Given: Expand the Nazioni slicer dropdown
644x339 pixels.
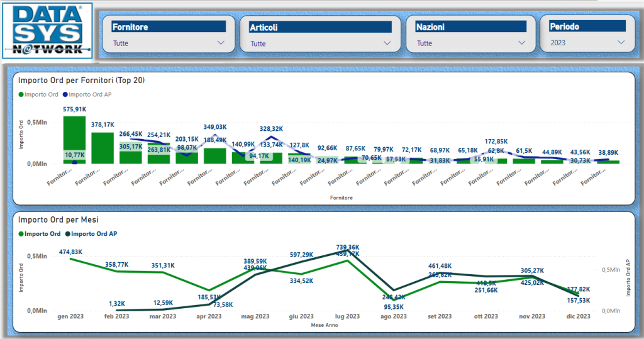Looking at the screenshot, I should (x=521, y=43).
